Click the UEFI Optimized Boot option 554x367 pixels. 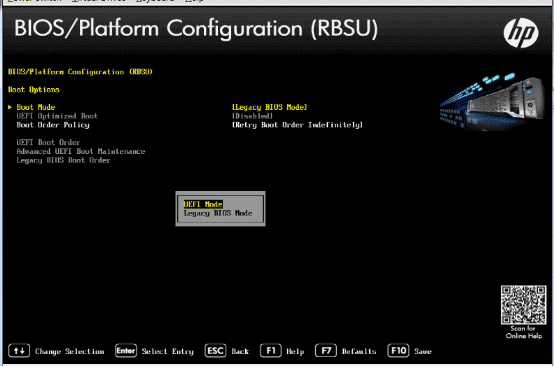57,116
